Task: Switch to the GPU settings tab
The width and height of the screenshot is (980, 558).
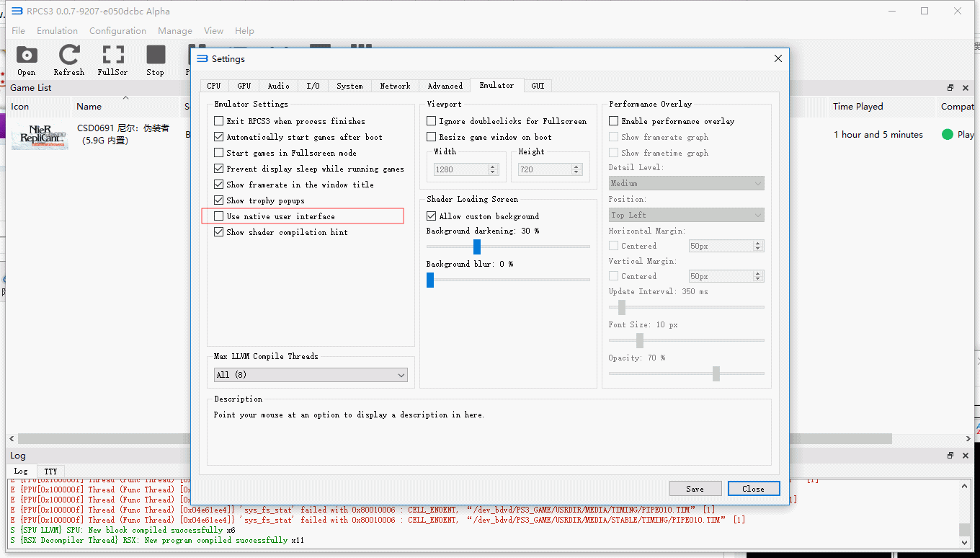Action: click(x=244, y=86)
